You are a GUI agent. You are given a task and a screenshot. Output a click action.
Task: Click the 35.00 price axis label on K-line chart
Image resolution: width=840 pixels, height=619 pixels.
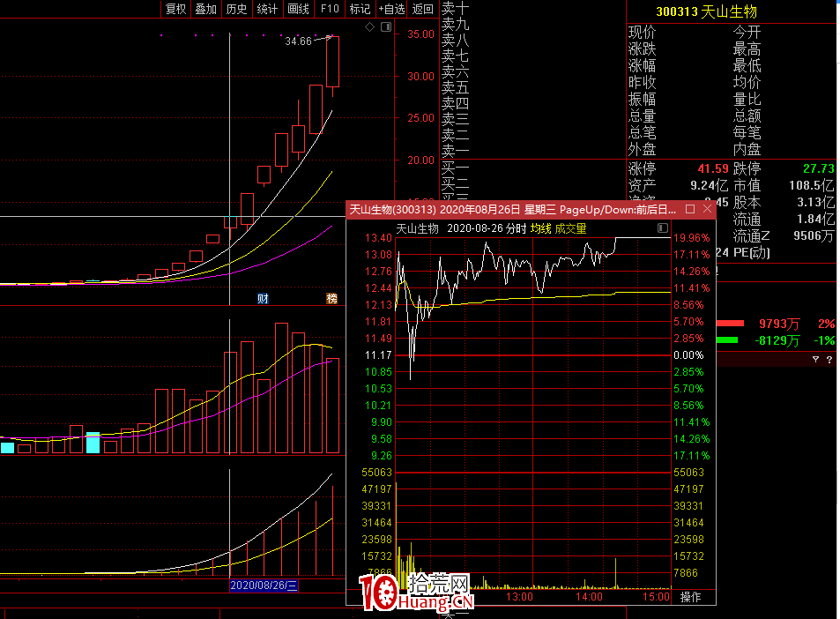coord(420,34)
